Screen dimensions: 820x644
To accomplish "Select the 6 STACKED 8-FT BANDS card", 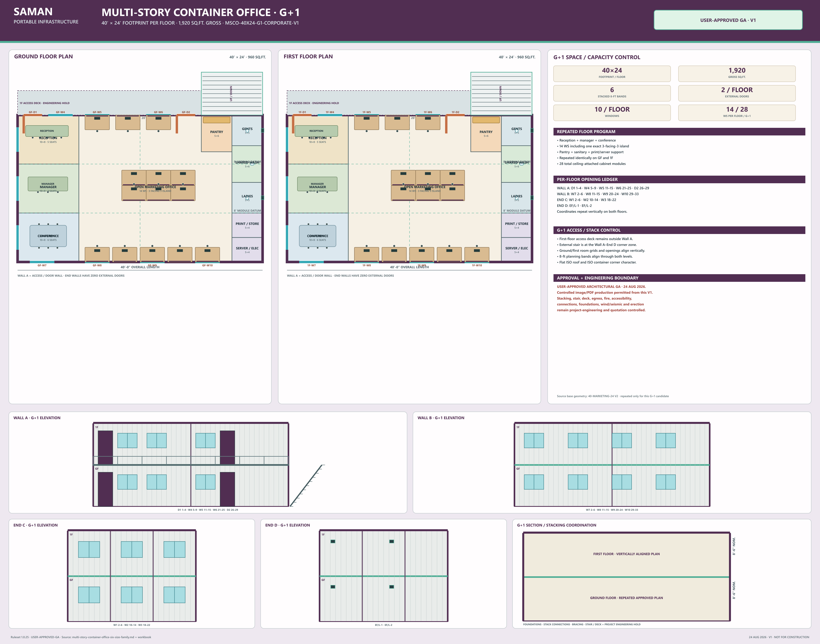I will coord(612,93).
